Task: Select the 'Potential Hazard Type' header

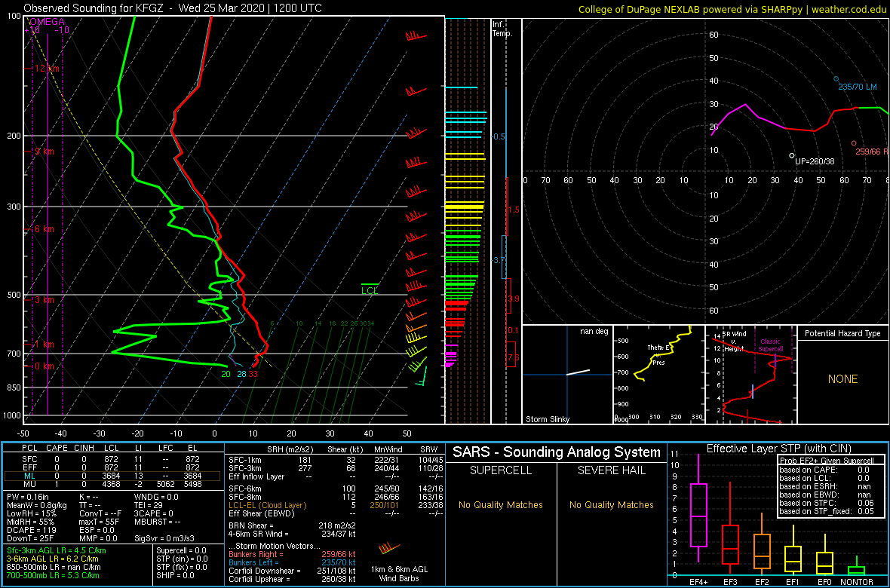Action: click(x=842, y=333)
